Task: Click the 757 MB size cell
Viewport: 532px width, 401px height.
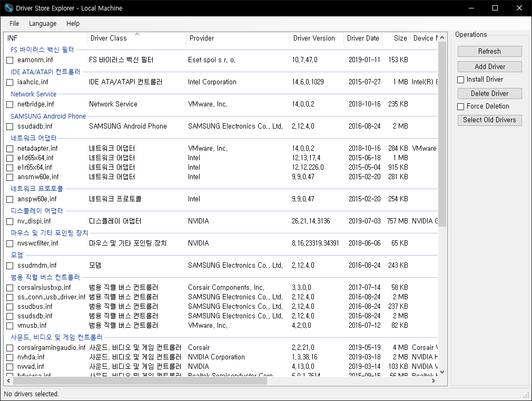Action: coord(397,221)
